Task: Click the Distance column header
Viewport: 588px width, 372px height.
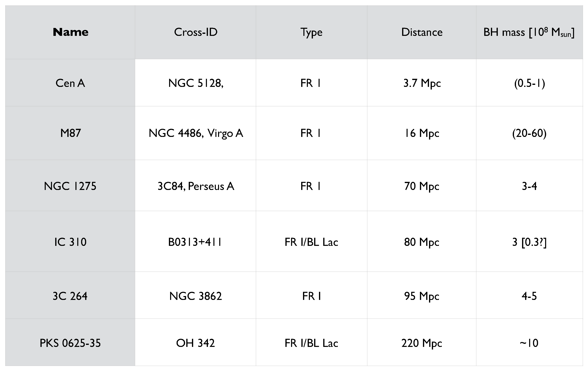Action: 422,32
